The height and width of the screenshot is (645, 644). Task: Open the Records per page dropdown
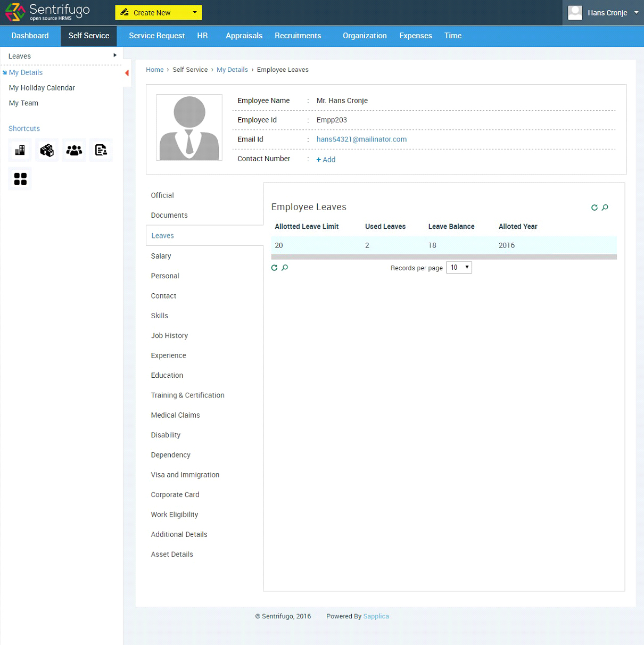(459, 268)
